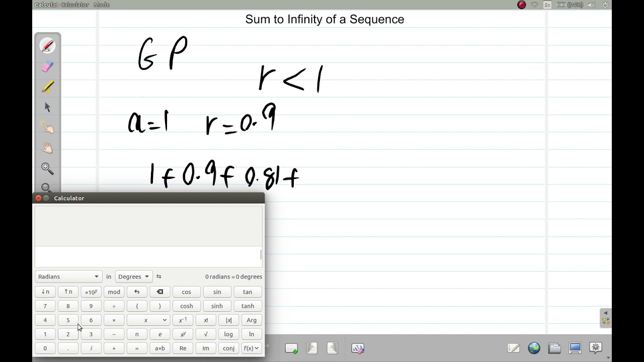
Task: Open the Radians unit dropdown
Action: 68,277
